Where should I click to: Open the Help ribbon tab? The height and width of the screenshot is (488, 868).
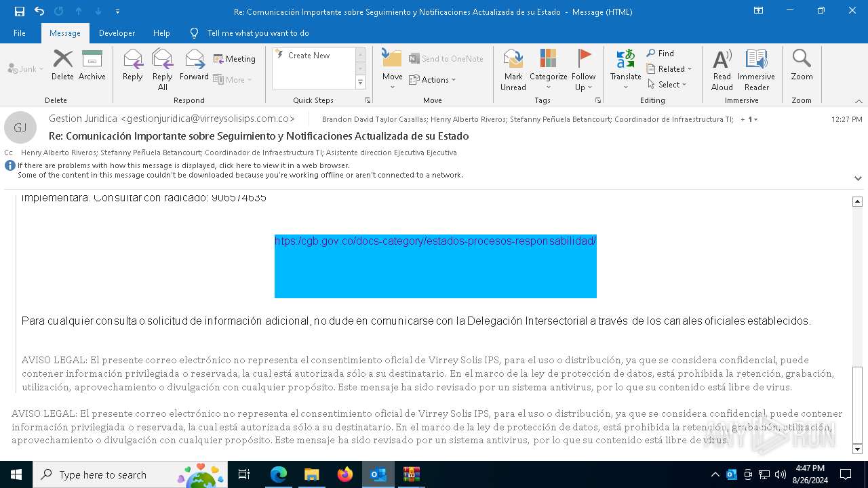tap(161, 33)
